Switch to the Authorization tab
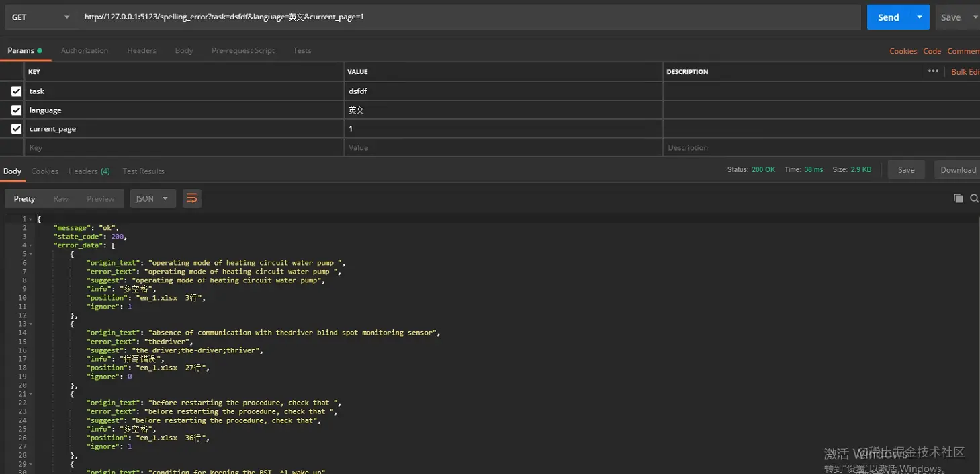Image resolution: width=980 pixels, height=474 pixels. pos(85,50)
